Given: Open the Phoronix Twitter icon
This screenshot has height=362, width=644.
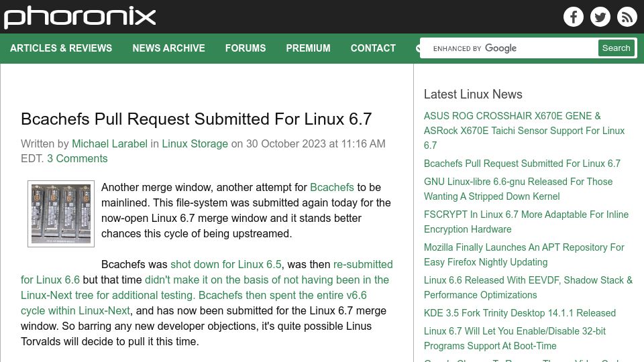Looking at the screenshot, I should [x=600, y=17].
